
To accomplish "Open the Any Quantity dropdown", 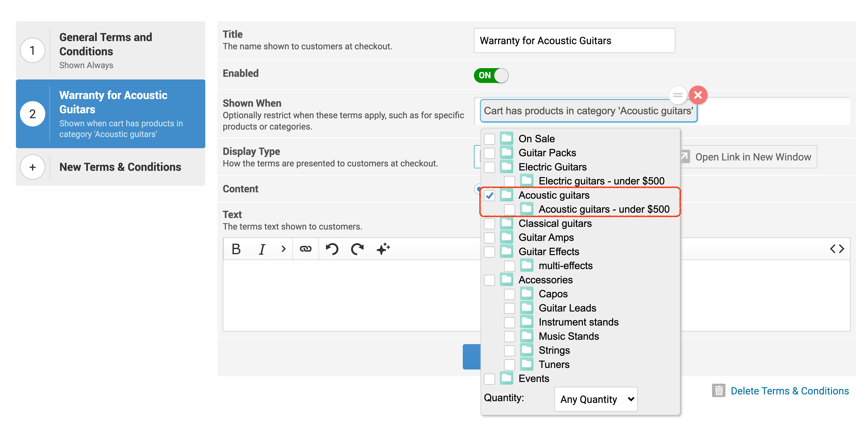I will pos(596,399).
